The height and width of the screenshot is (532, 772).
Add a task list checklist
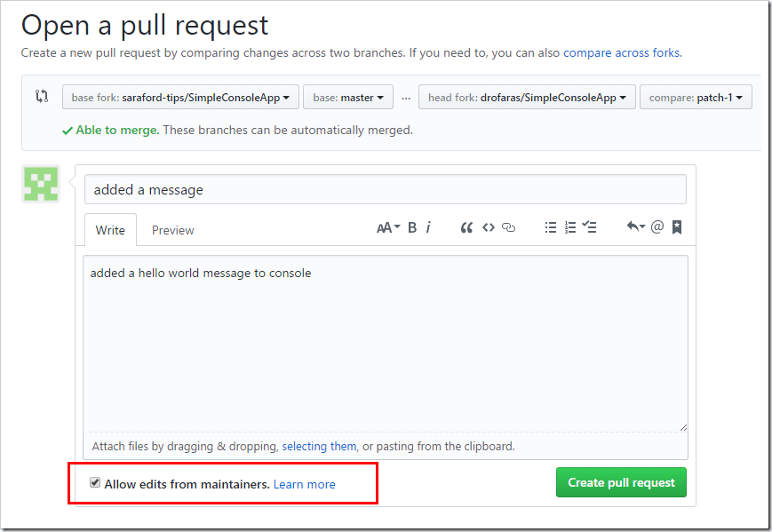(x=588, y=227)
